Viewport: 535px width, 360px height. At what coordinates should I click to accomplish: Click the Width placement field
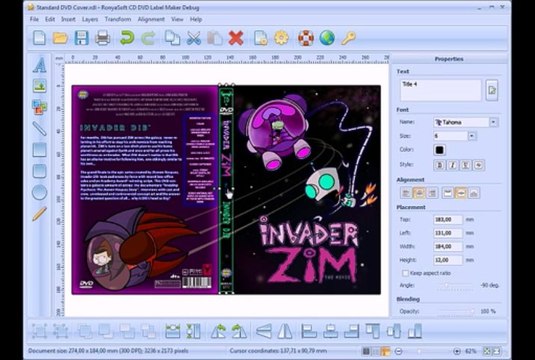tap(448, 246)
